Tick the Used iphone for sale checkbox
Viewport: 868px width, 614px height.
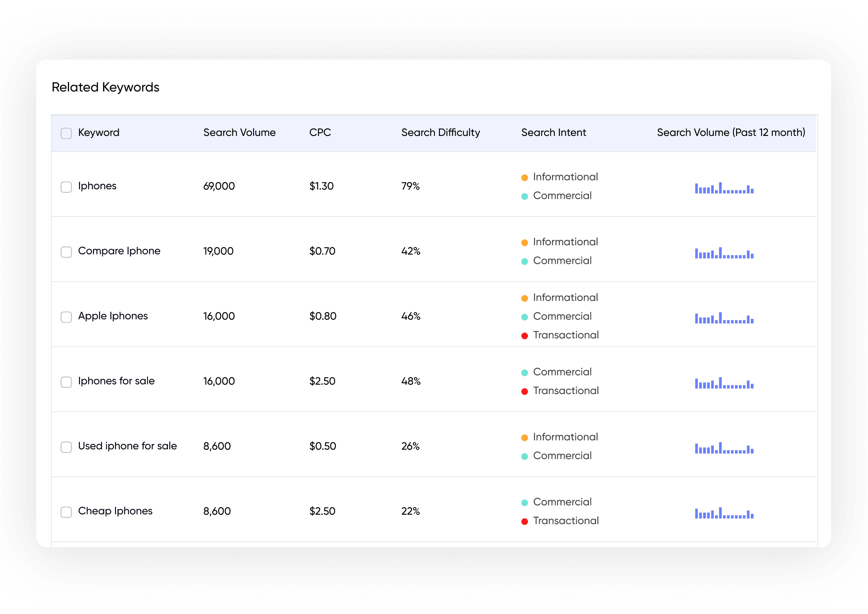pos(66,447)
